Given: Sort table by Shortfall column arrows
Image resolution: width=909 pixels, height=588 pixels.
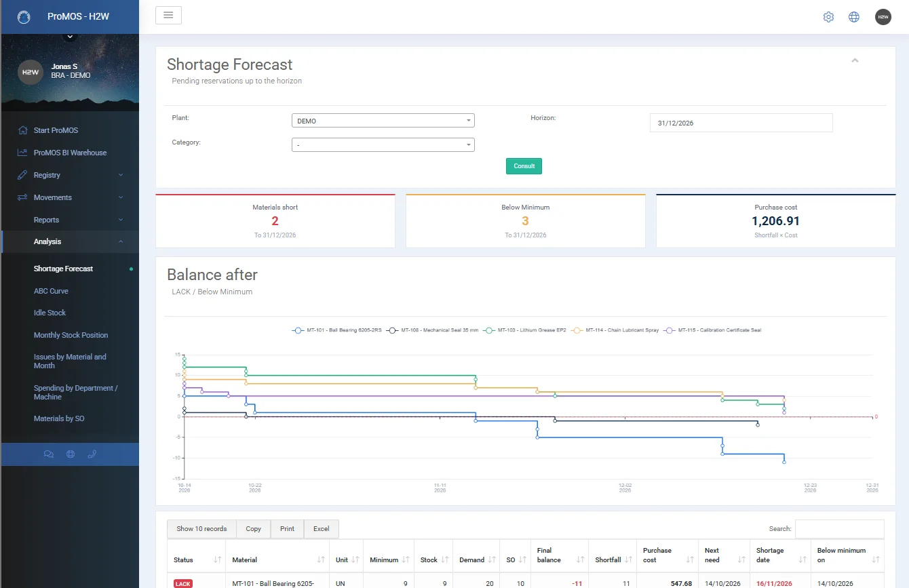Looking at the screenshot, I should (628, 560).
